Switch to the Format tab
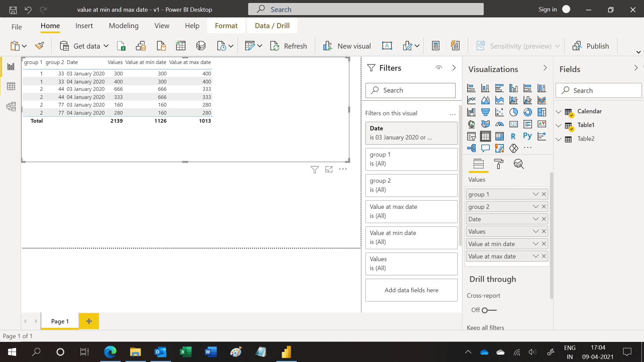The width and height of the screenshot is (644, 362). (x=226, y=26)
